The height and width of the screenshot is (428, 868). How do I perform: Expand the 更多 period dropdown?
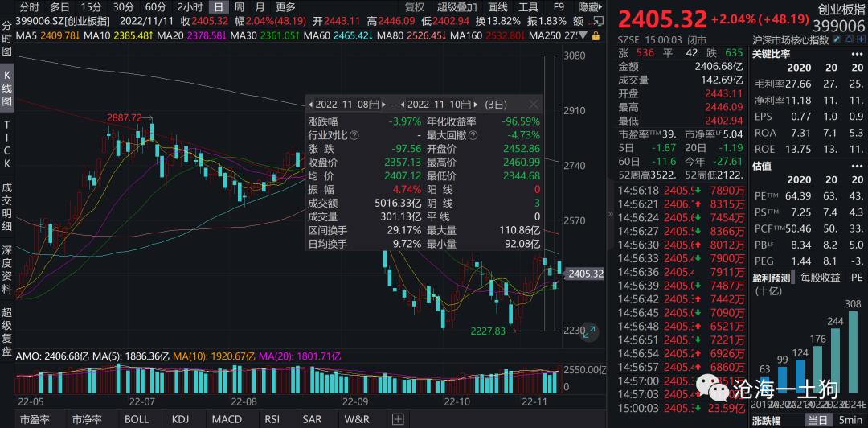pyautogui.click(x=285, y=6)
